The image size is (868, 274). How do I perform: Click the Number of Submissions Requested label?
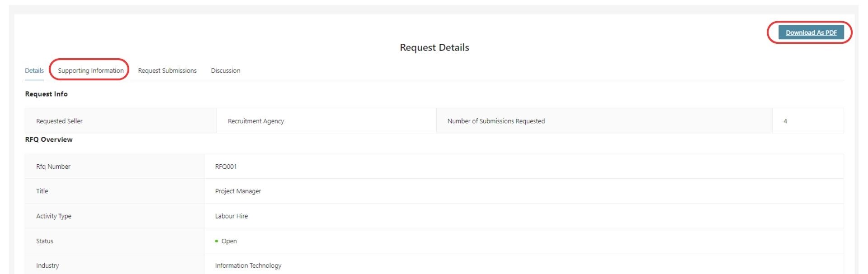[496, 121]
